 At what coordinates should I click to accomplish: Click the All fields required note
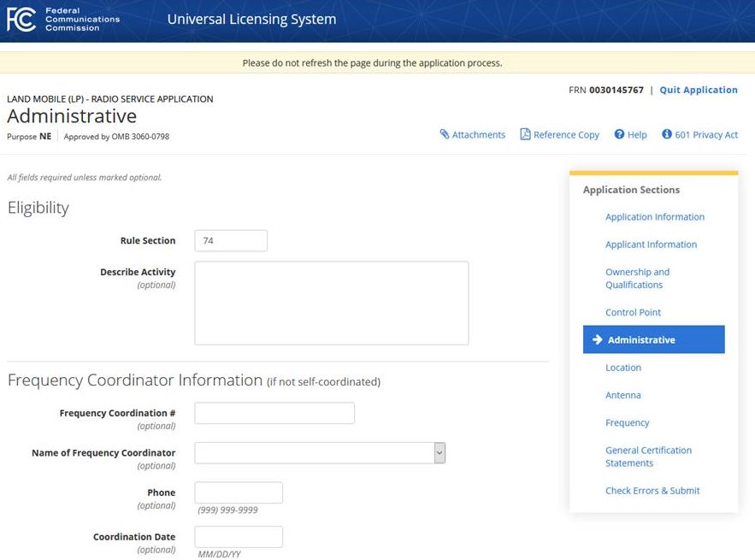85,178
